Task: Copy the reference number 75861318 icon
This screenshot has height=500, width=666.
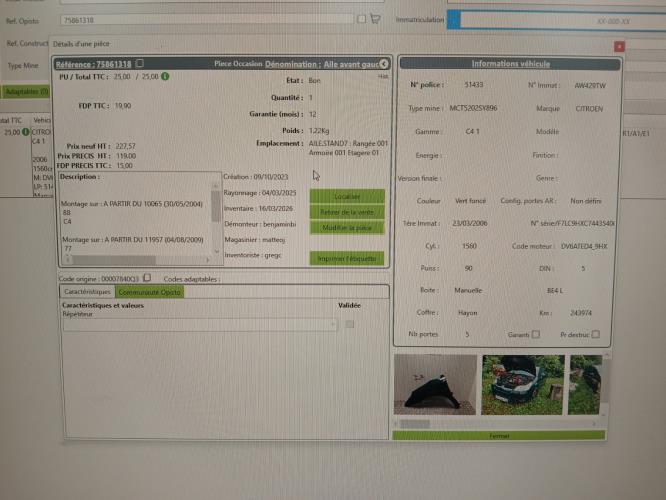Action: click(x=140, y=64)
